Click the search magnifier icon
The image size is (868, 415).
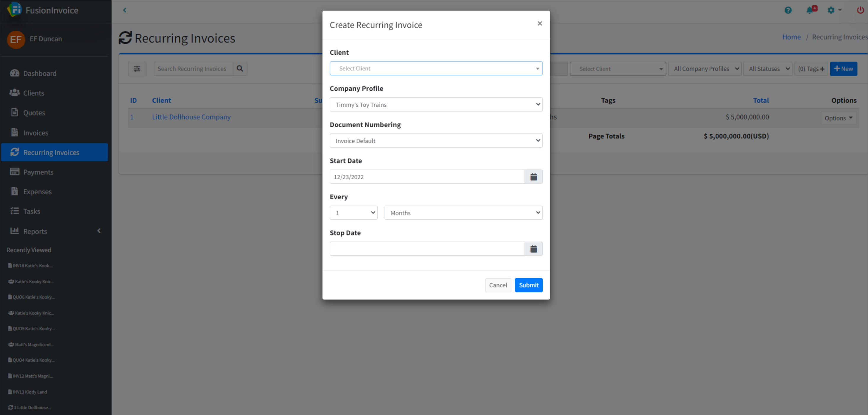click(x=240, y=69)
